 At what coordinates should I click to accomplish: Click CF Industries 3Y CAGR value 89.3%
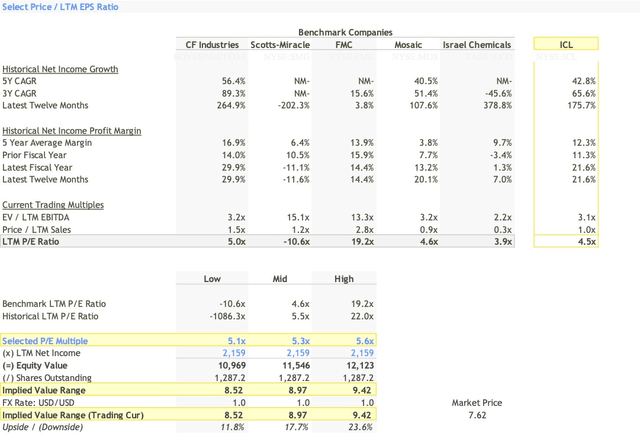point(233,93)
